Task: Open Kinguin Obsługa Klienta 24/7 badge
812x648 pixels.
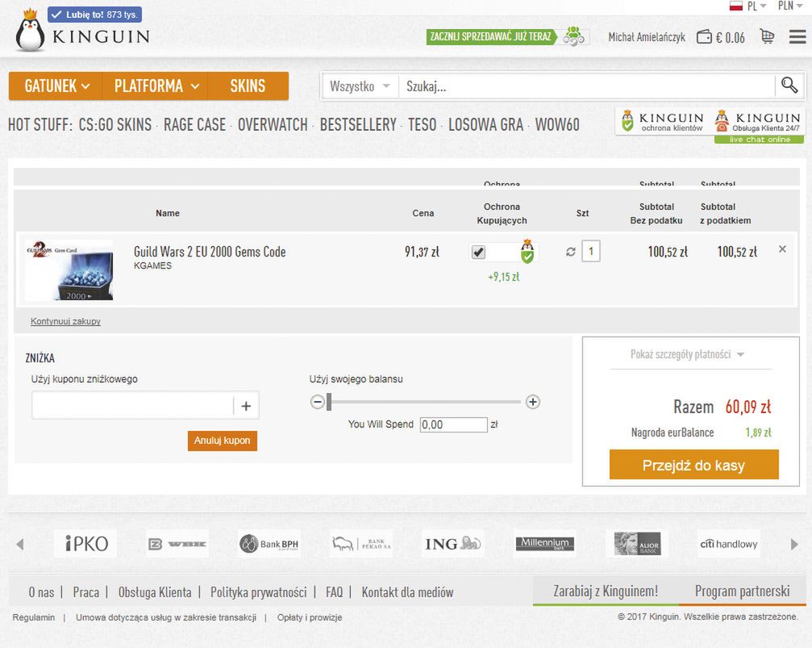Action: point(758,121)
